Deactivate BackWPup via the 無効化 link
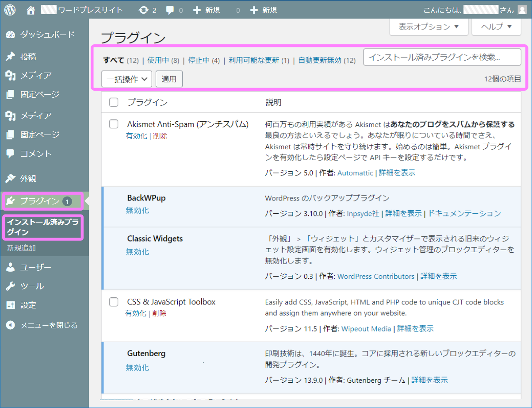The image size is (532, 408). point(138,210)
